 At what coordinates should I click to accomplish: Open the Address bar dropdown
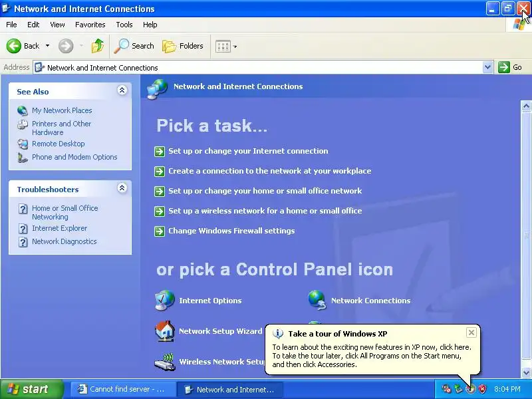(x=487, y=67)
